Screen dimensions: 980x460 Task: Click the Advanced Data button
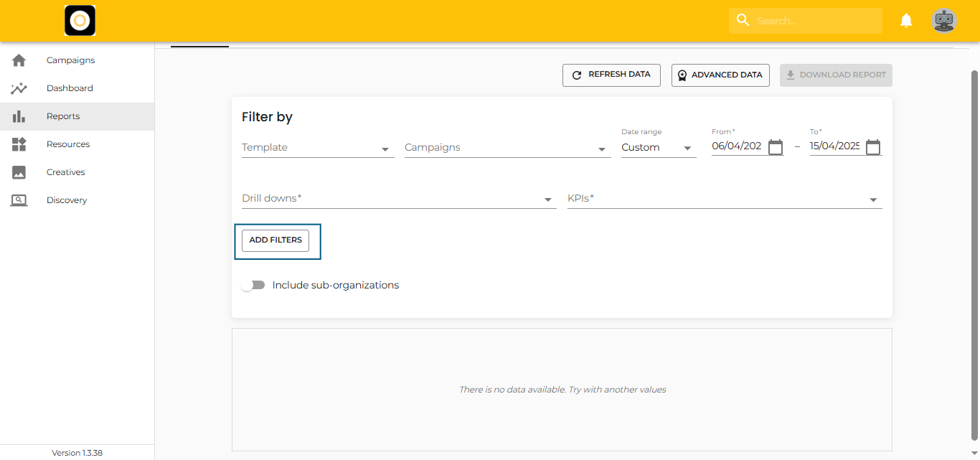click(x=720, y=75)
